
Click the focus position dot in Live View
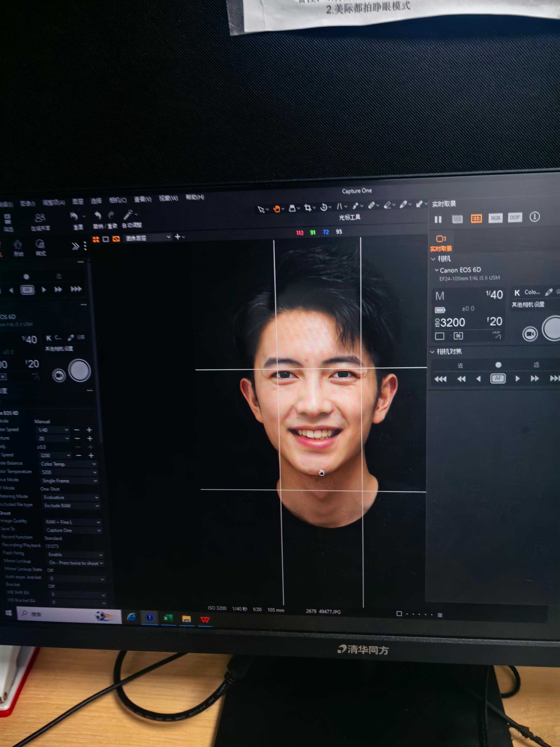(x=498, y=365)
